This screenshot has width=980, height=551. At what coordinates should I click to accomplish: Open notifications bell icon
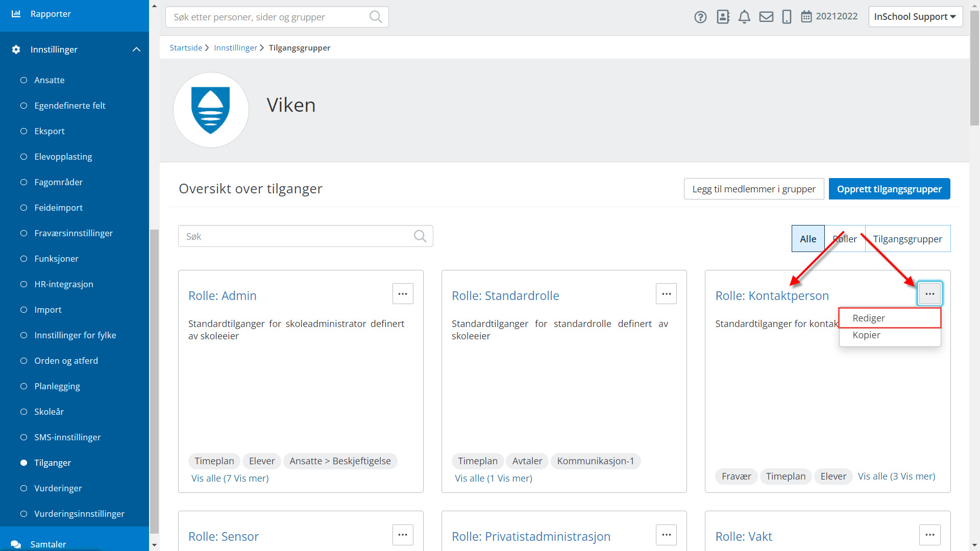pyautogui.click(x=744, y=17)
